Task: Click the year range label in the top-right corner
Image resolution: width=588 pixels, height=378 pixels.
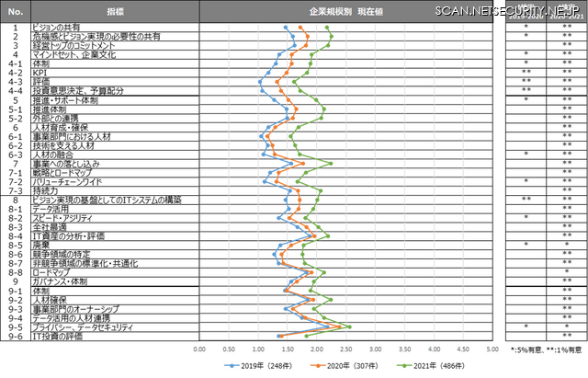Action: click(x=546, y=17)
